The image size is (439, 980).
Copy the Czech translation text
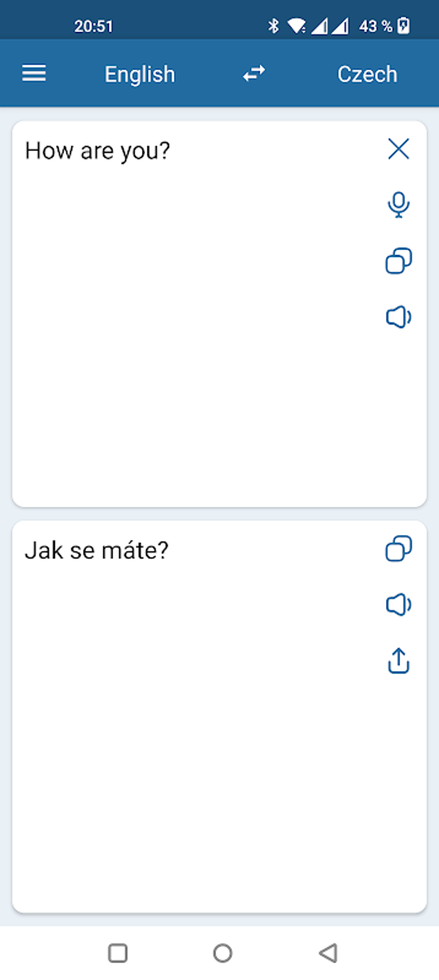pyautogui.click(x=399, y=548)
